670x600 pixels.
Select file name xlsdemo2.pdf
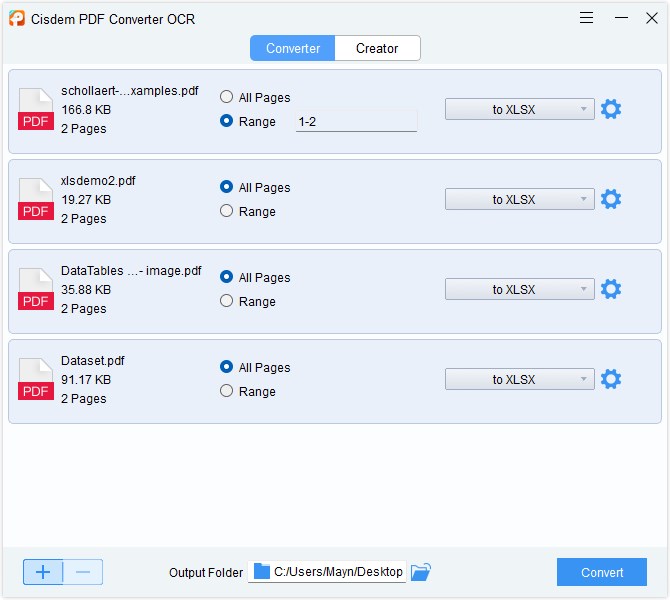pyautogui.click(x=98, y=181)
